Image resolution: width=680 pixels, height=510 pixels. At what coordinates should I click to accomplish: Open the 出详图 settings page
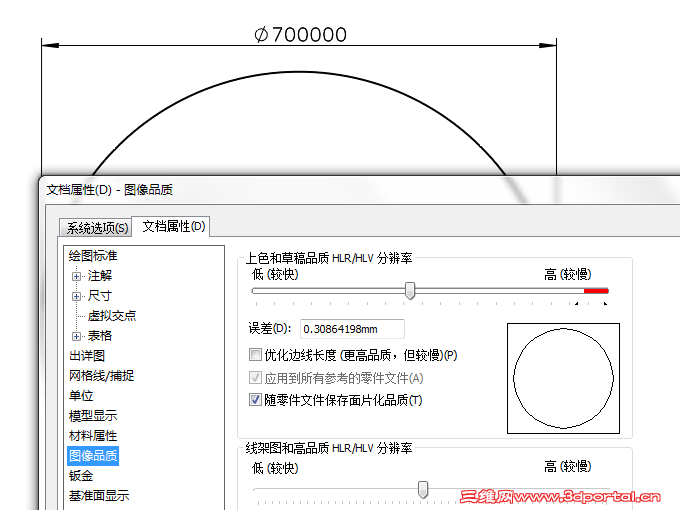tap(87, 356)
